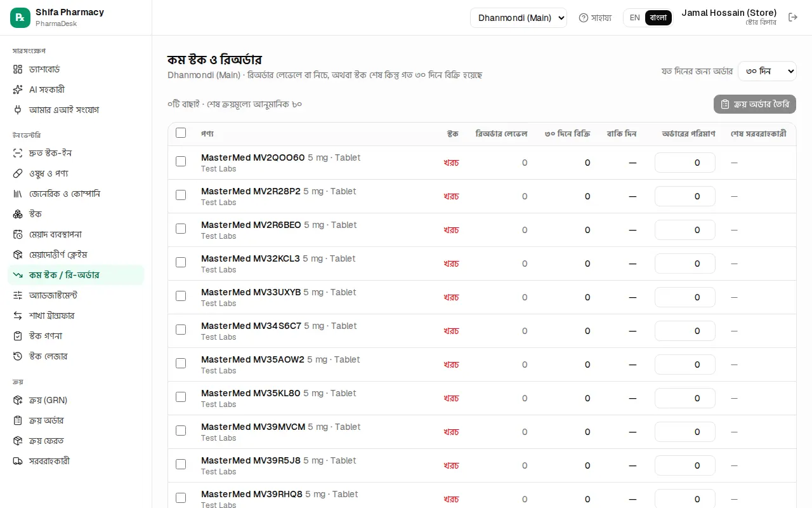Expand the ৩০ দিন order-days dropdown
The height and width of the screenshot is (508, 812).
click(767, 71)
